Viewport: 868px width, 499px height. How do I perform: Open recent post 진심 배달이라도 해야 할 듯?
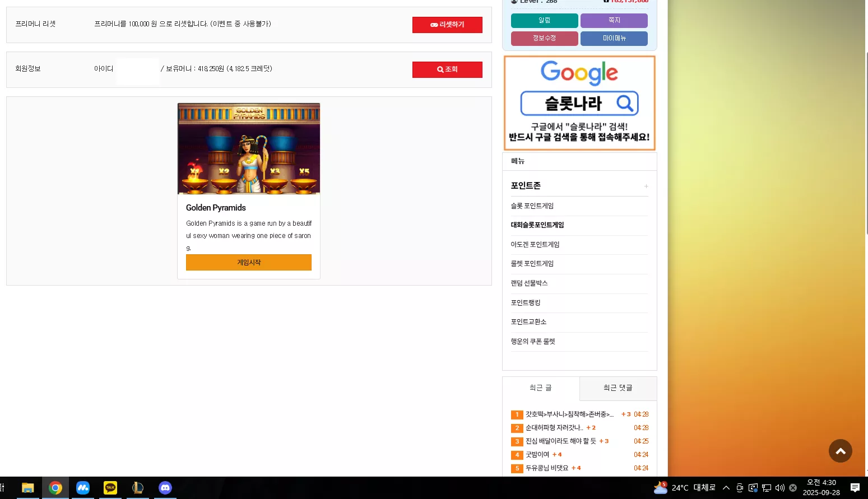(561, 441)
